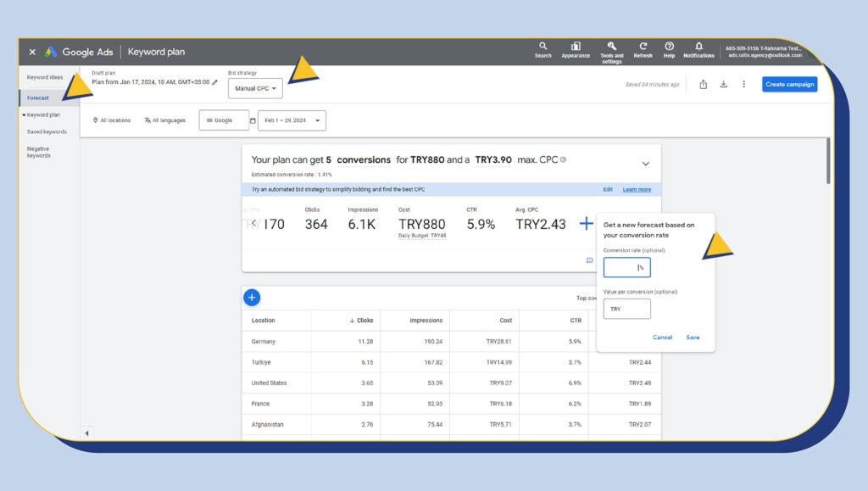Screen dimensions: 868x491
Task: Show previous metrics with left chevron
Action: (x=253, y=223)
